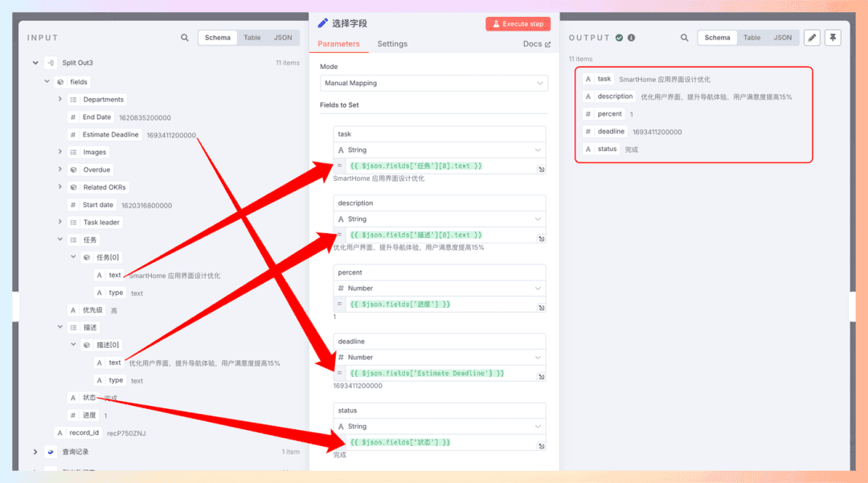Click the Execute step button

[518, 24]
